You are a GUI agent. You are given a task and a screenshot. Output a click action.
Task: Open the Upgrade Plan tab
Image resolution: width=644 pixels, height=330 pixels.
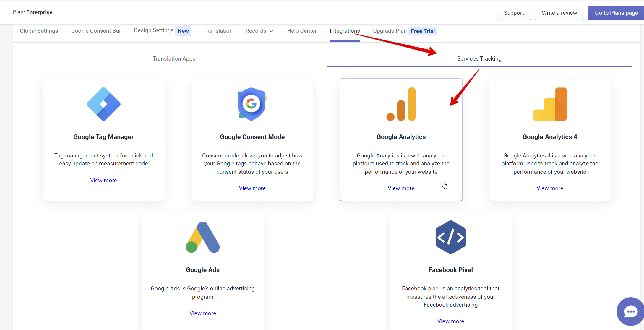390,31
